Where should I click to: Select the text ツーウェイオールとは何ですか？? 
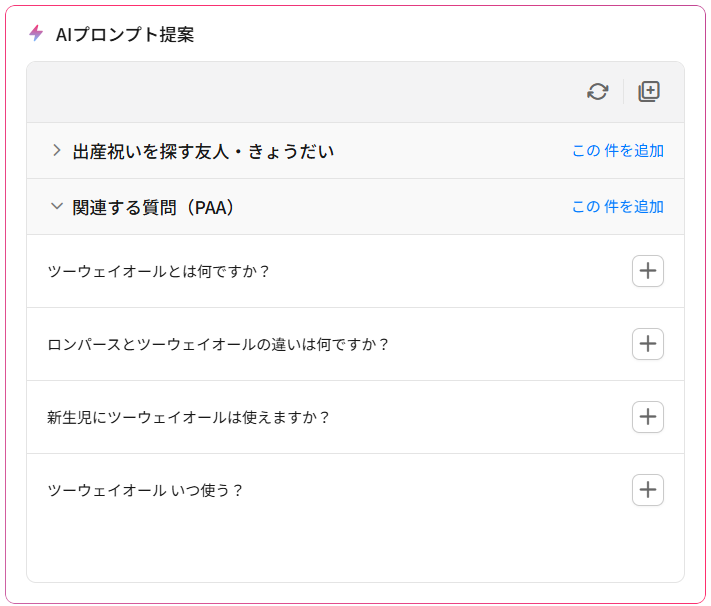pyautogui.click(x=158, y=271)
